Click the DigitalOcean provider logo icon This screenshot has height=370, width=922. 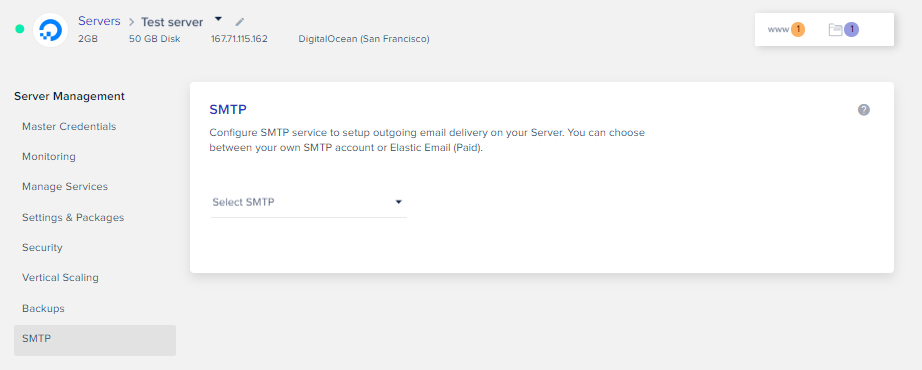(x=51, y=29)
